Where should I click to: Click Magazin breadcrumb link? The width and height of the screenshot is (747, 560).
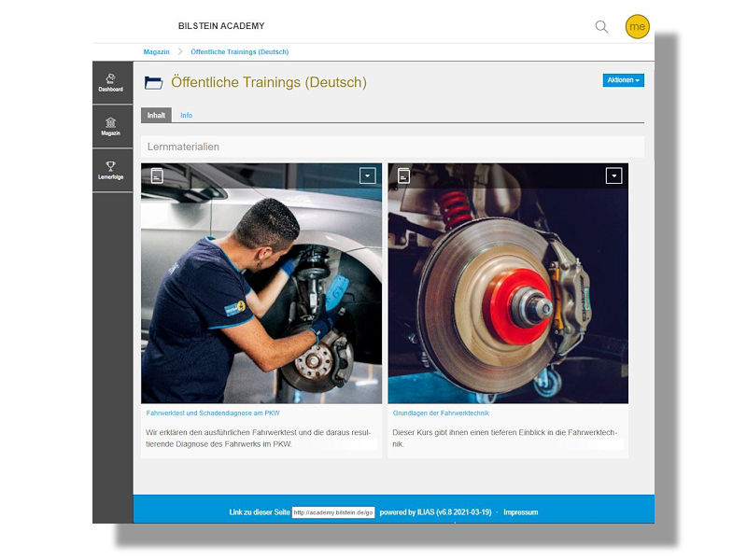(x=156, y=52)
